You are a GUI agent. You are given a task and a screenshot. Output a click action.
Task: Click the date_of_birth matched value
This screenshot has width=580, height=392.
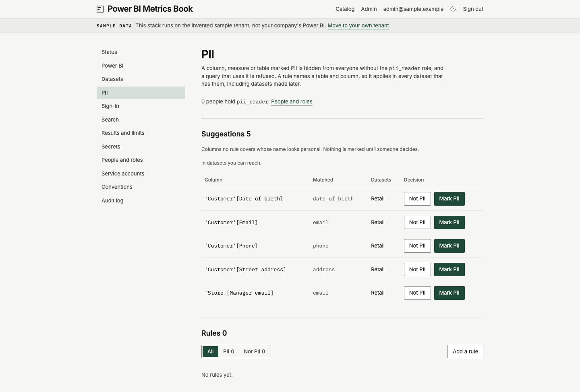point(333,199)
